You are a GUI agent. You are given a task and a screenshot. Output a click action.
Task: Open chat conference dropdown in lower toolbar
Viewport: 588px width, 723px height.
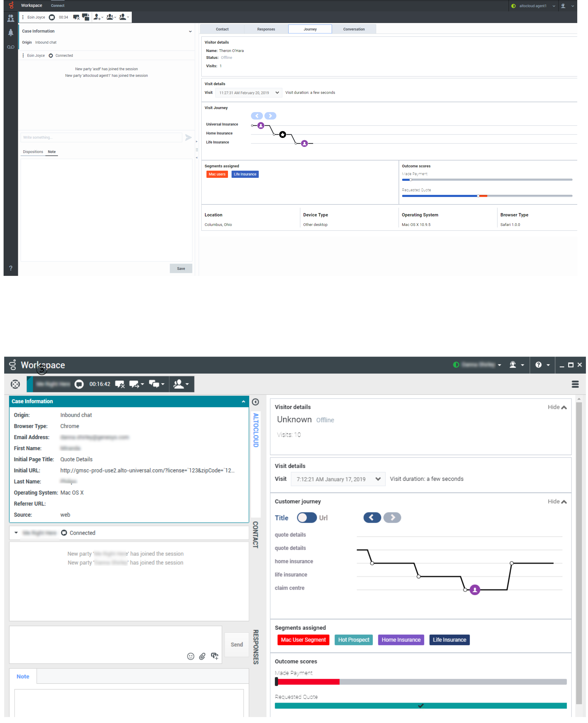click(157, 384)
